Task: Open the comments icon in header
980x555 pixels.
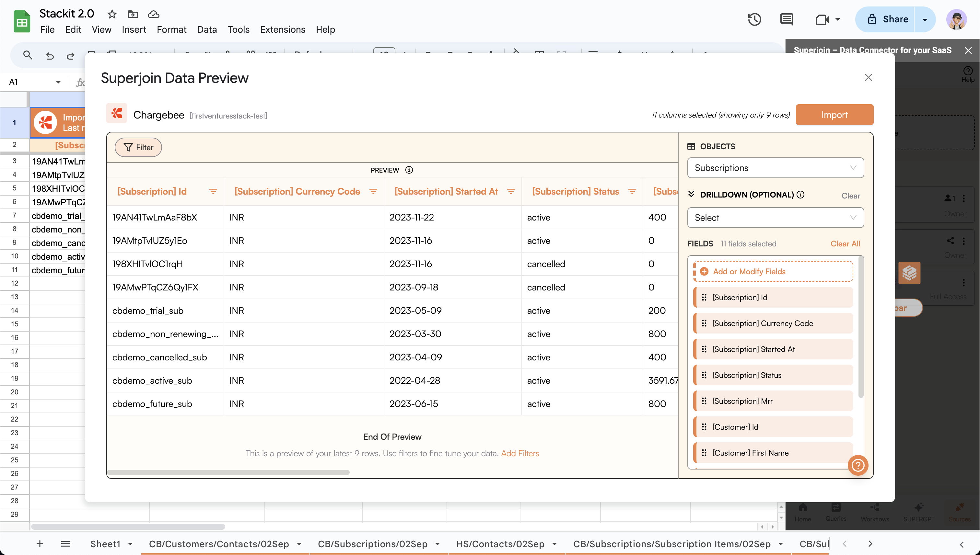Action: [787, 19]
